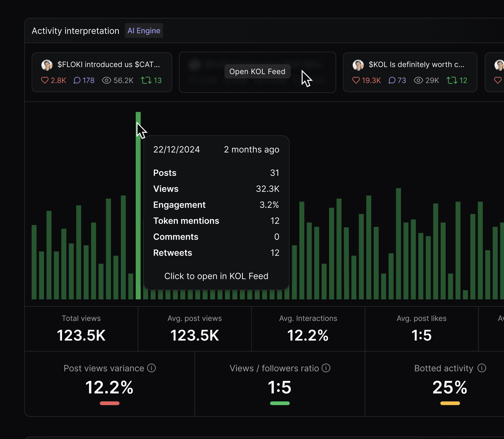Click the red indicator under Post views variance
Viewport: 504px width, 439px height.
coord(109,403)
